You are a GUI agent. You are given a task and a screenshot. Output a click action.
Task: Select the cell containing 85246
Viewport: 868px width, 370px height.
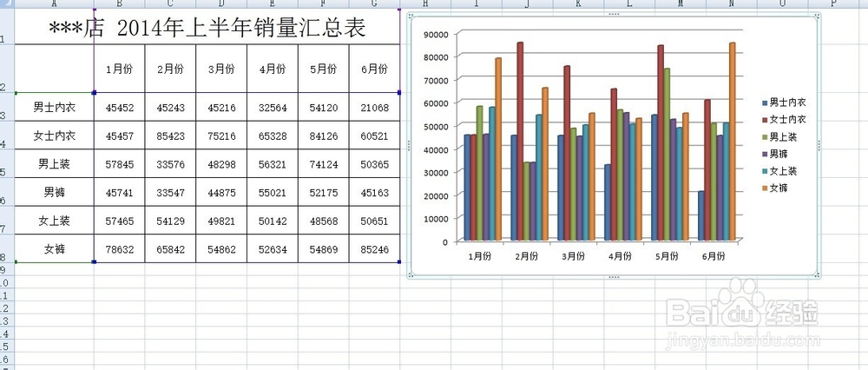(374, 249)
